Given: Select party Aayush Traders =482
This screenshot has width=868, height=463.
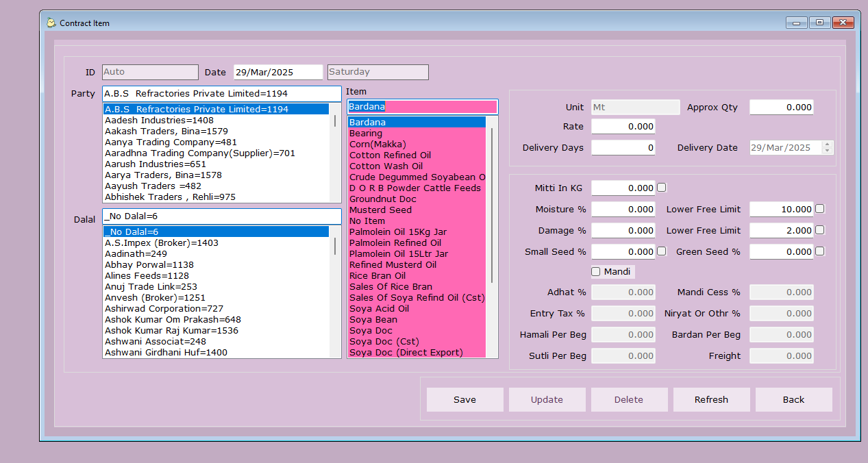Looking at the screenshot, I should coord(216,186).
